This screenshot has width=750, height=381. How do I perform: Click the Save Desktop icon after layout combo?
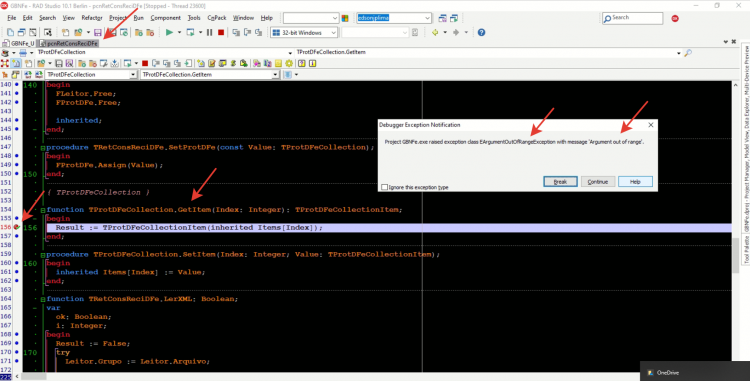click(x=442, y=18)
